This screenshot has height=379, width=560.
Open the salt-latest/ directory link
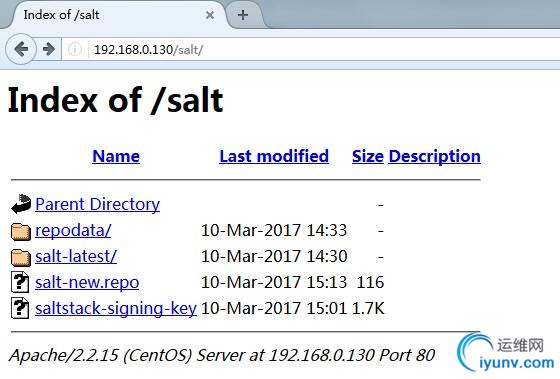click(x=76, y=256)
